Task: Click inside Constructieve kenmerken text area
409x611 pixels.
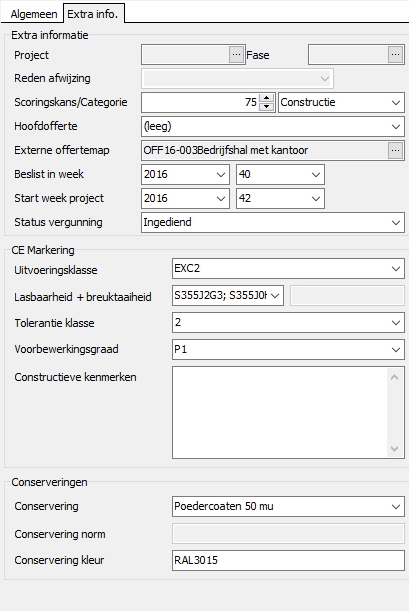Action: point(280,412)
